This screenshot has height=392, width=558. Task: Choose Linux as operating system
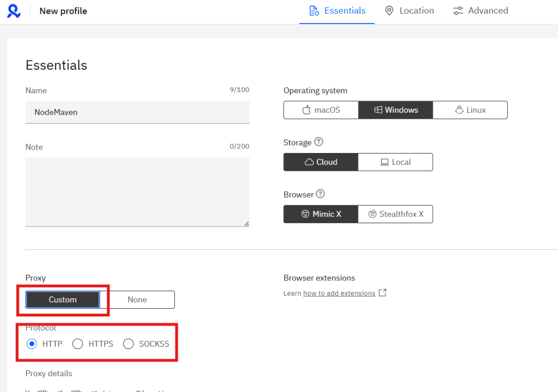470,110
